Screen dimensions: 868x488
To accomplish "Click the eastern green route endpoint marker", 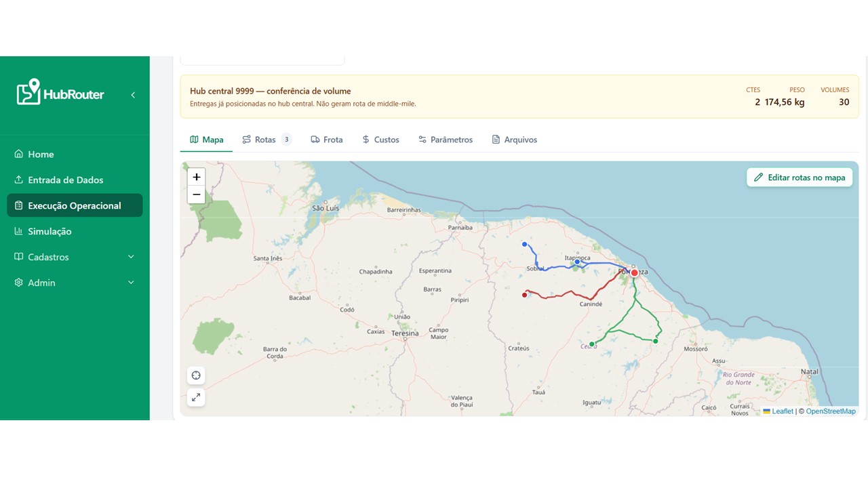I will [655, 341].
